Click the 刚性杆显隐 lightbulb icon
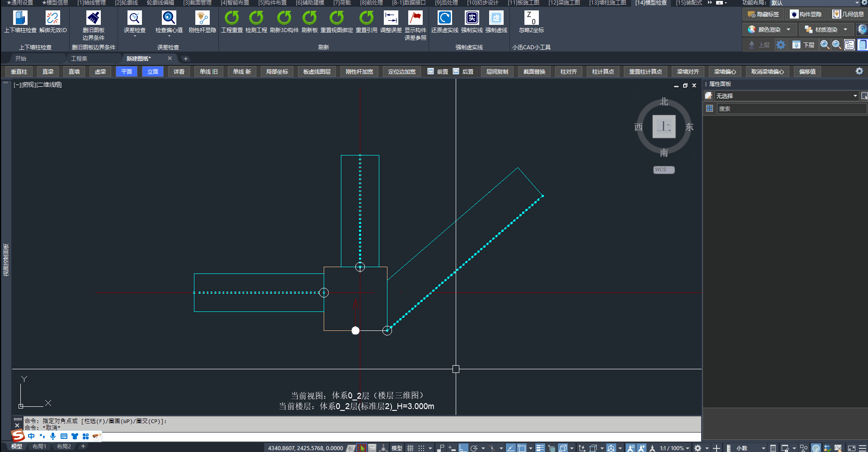Image resolution: width=868 pixels, height=452 pixels. point(202,18)
